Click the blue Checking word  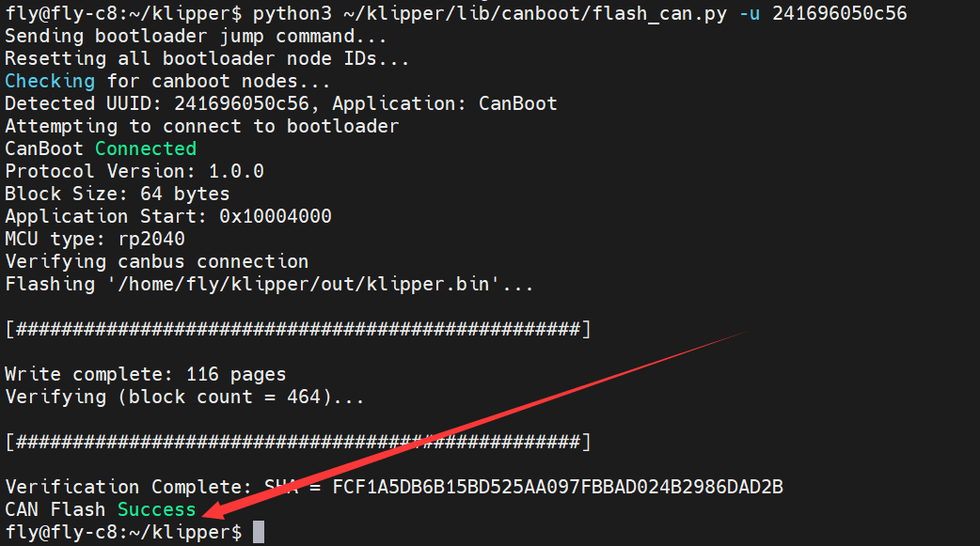click(x=50, y=81)
